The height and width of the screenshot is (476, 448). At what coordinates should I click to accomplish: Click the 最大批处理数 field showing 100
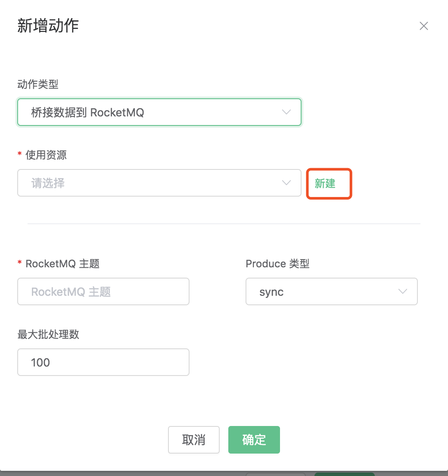click(103, 362)
